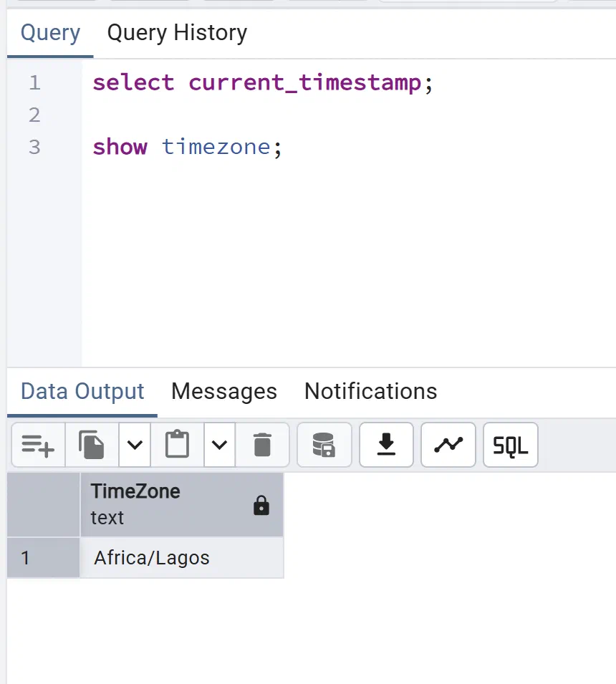Open the Graph Visualiser icon

pyautogui.click(x=448, y=445)
